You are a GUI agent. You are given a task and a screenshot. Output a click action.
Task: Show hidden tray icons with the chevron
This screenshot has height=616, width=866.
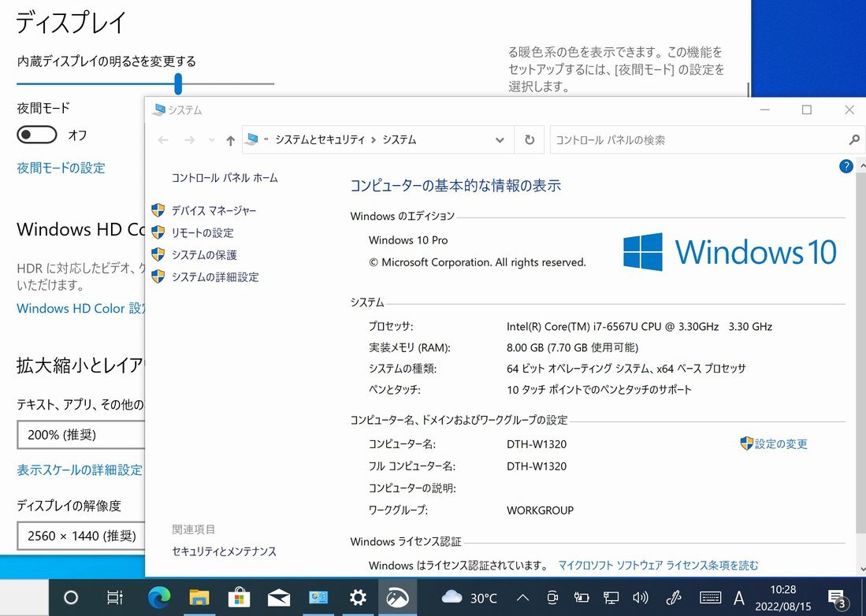(x=522, y=597)
